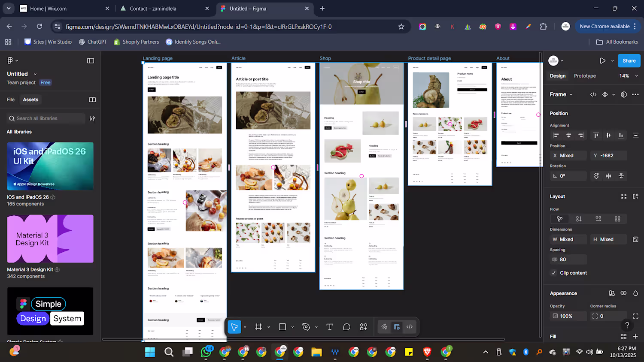Align selection to the top
644x362 pixels.
click(596, 135)
